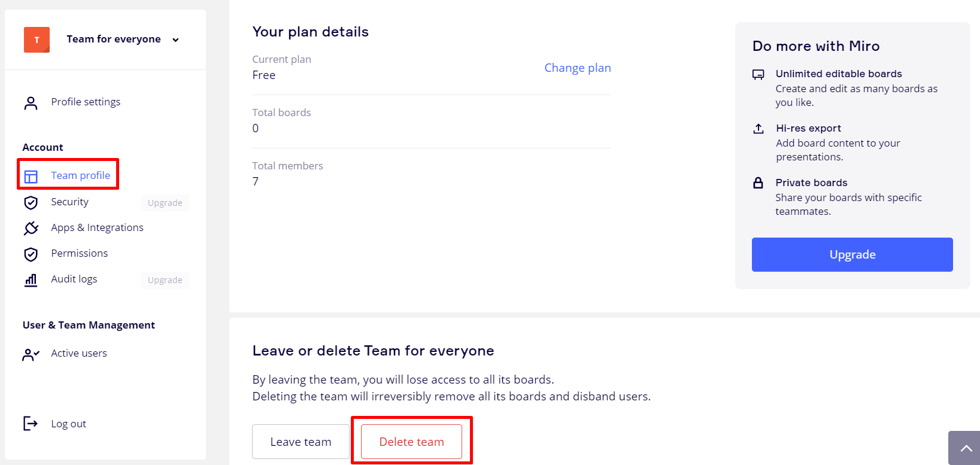Viewport: 980px width, 465px height.
Task: Expand the Team for everyone dropdown
Action: tap(175, 40)
